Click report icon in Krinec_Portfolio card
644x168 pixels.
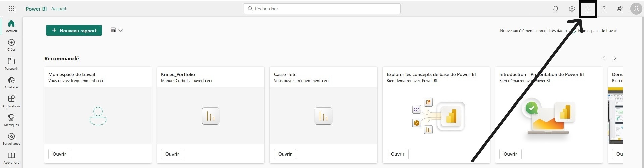pos(211,116)
